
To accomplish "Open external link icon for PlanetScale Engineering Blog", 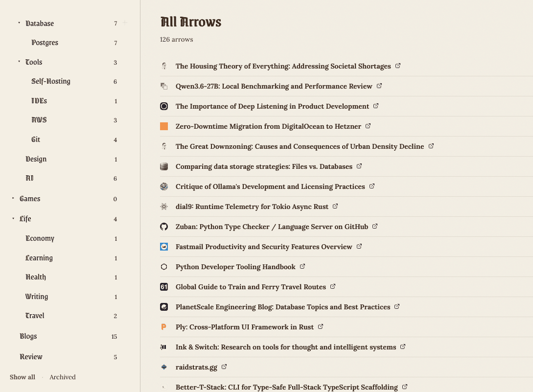I will (396, 306).
